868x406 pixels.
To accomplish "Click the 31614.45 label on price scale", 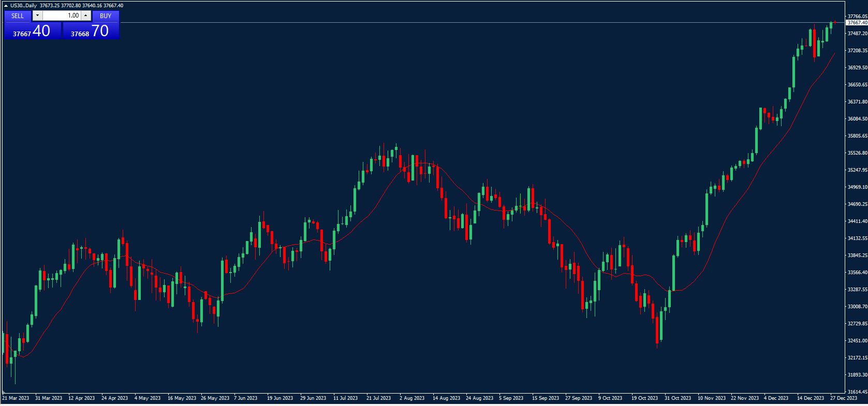I will [x=857, y=392].
